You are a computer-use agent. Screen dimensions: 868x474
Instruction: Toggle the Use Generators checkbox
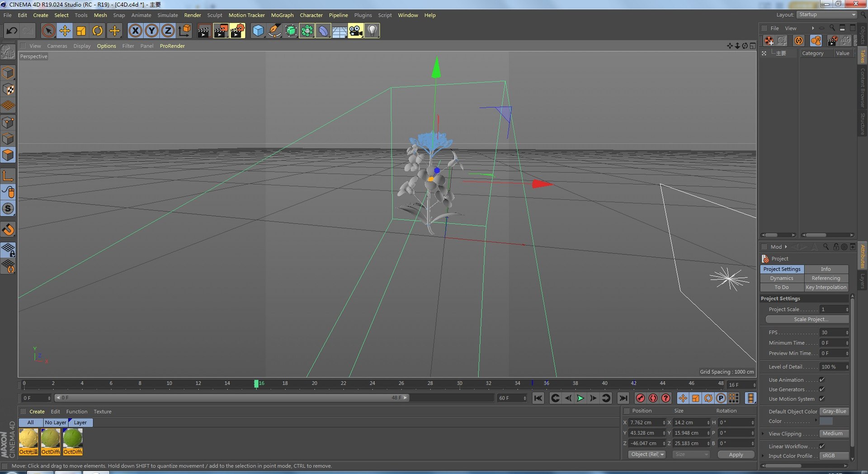pyautogui.click(x=822, y=389)
